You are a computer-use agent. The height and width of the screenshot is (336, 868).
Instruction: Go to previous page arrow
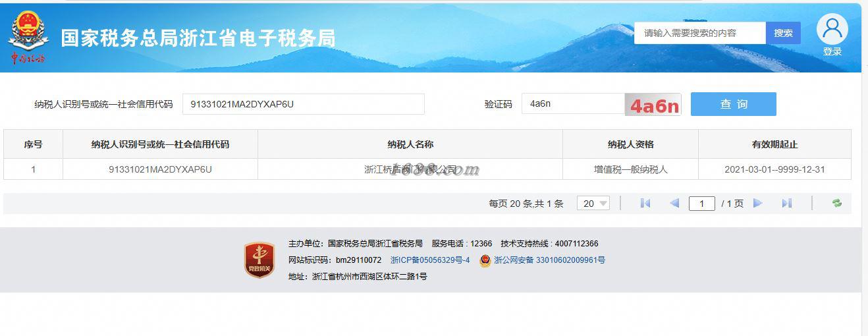click(674, 204)
